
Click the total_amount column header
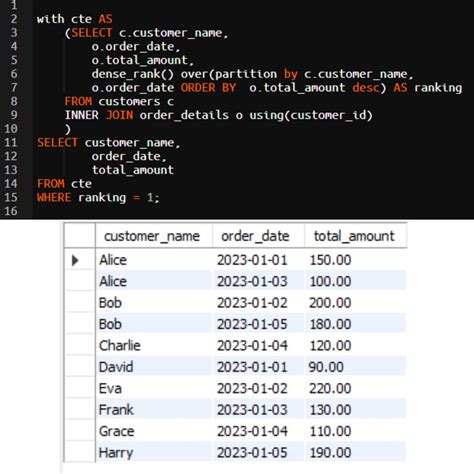coord(355,236)
